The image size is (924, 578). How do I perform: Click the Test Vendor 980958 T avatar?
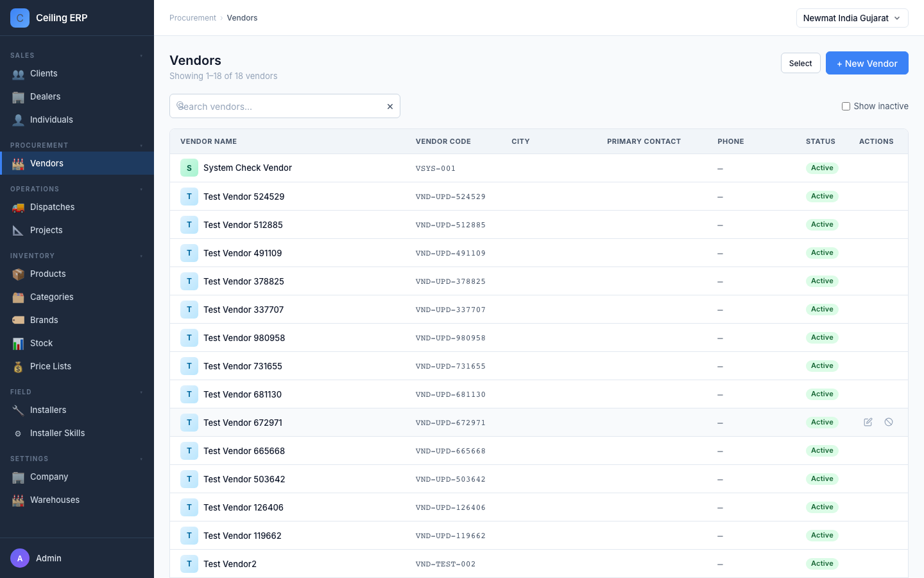(x=189, y=338)
